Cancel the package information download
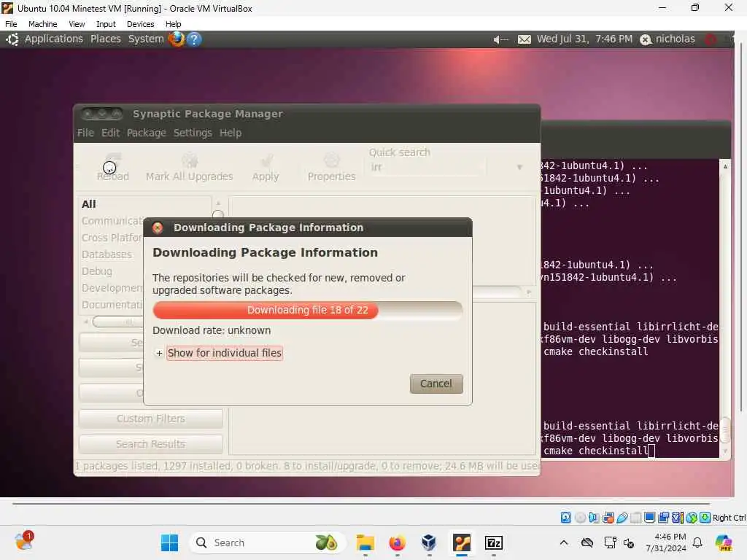747x560 pixels. coord(436,384)
